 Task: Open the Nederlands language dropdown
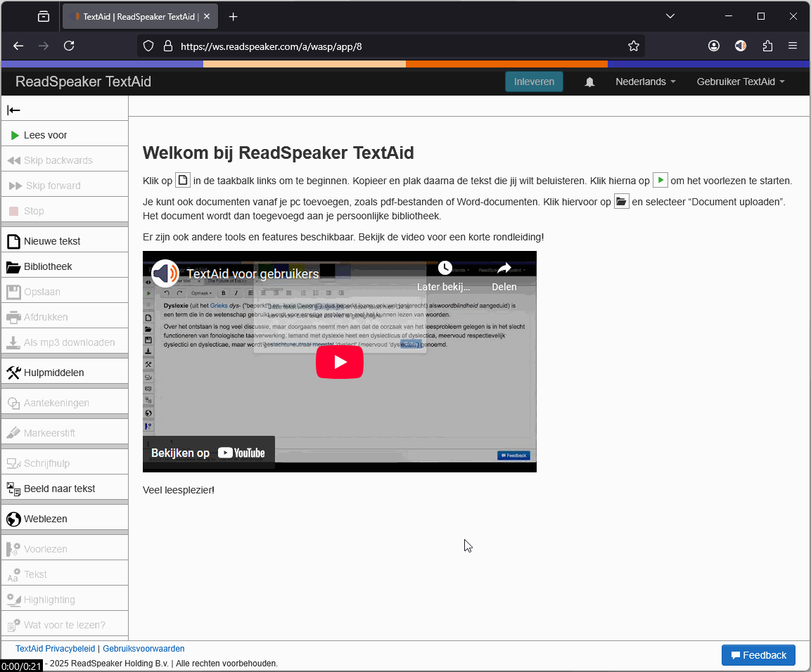(x=644, y=82)
